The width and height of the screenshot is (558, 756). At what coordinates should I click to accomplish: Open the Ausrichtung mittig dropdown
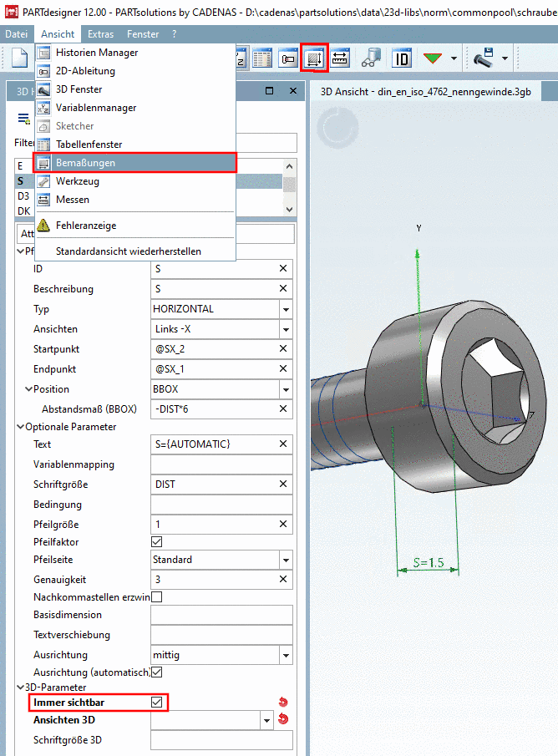[x=286, y=655]
